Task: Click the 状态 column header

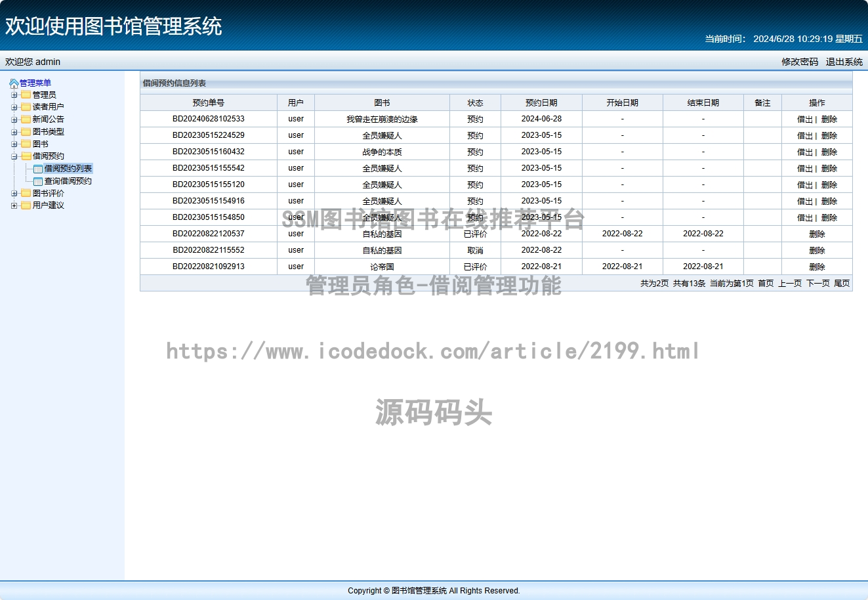Action: coord(475,103)
